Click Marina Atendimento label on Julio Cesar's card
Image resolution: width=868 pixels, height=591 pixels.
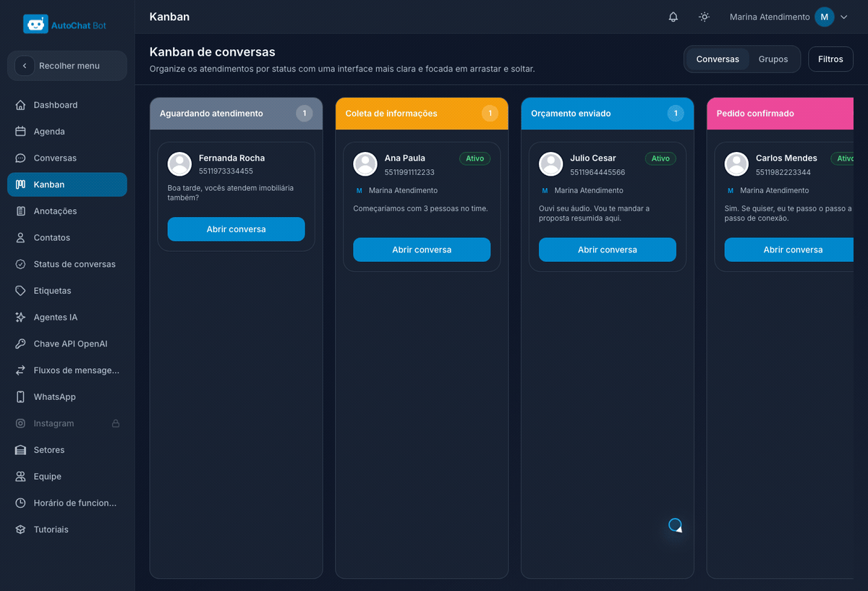[589, 190]
